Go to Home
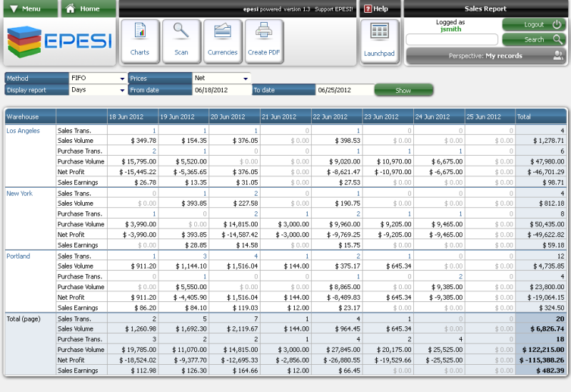The height and width of the screenshot is (392, 571). click(x=89, y=9)
